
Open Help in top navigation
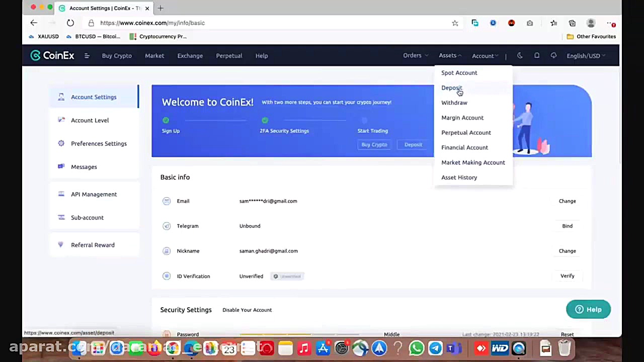(262, 56)
